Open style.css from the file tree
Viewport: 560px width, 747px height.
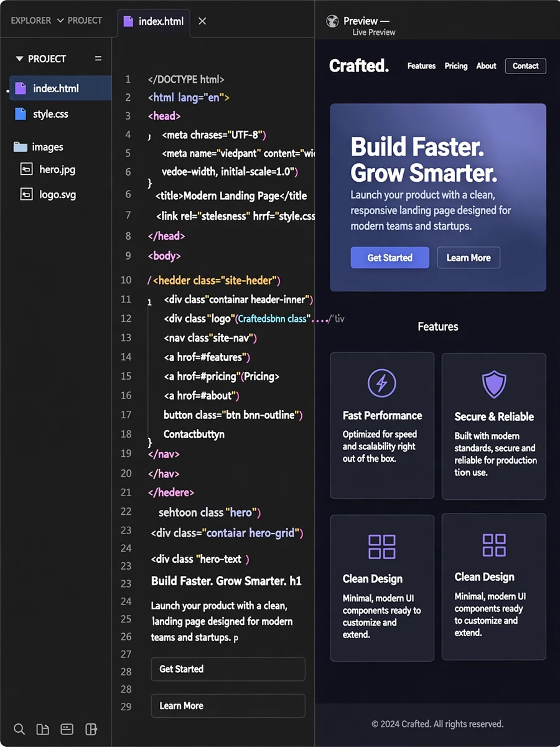coord(50,114)
